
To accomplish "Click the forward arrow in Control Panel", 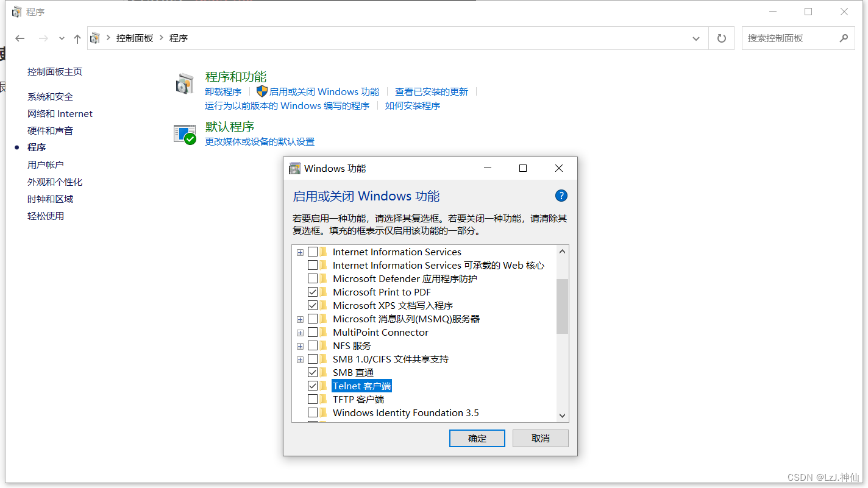I will [43, 38].
